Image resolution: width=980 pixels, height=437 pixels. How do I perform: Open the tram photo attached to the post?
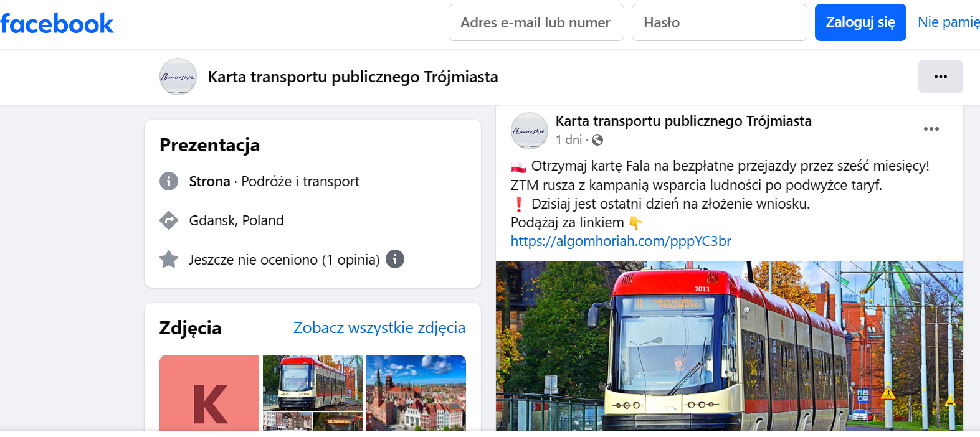point(729,345)
